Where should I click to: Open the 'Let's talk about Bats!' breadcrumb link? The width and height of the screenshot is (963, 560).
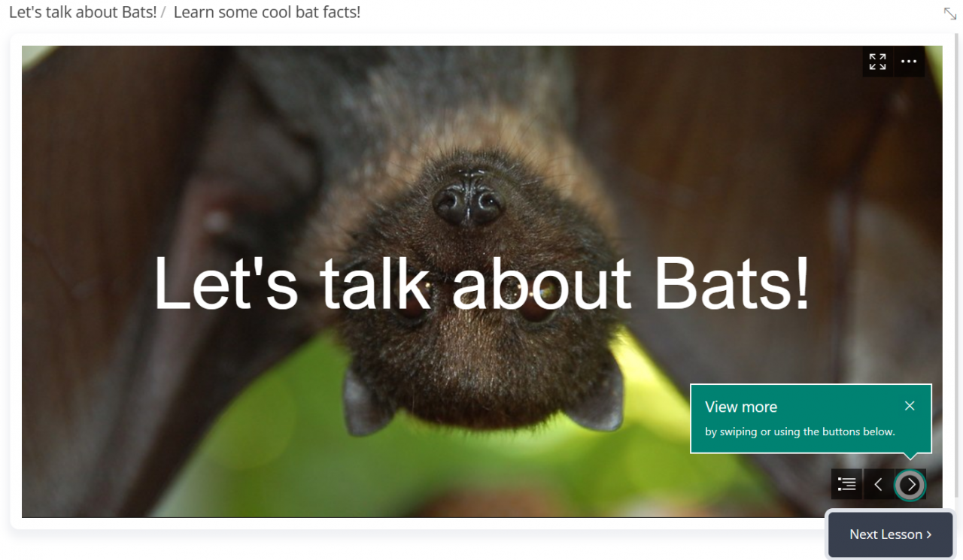click(x=82, y=12)
